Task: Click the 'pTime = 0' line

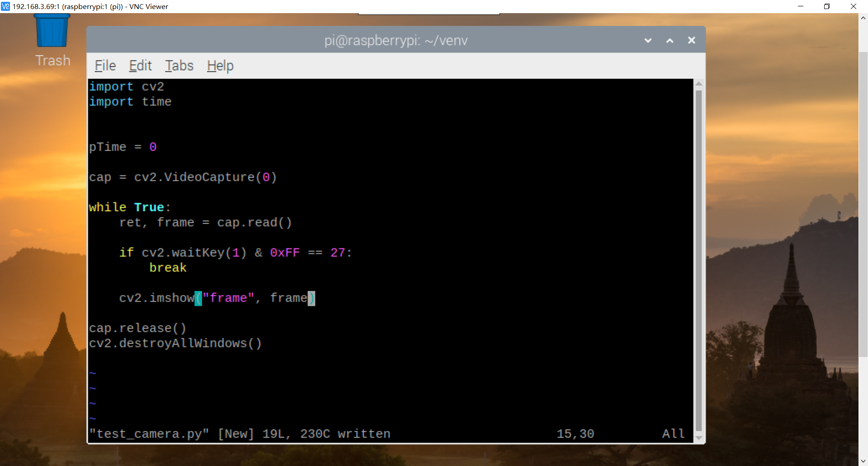Action: coord(123,147)
